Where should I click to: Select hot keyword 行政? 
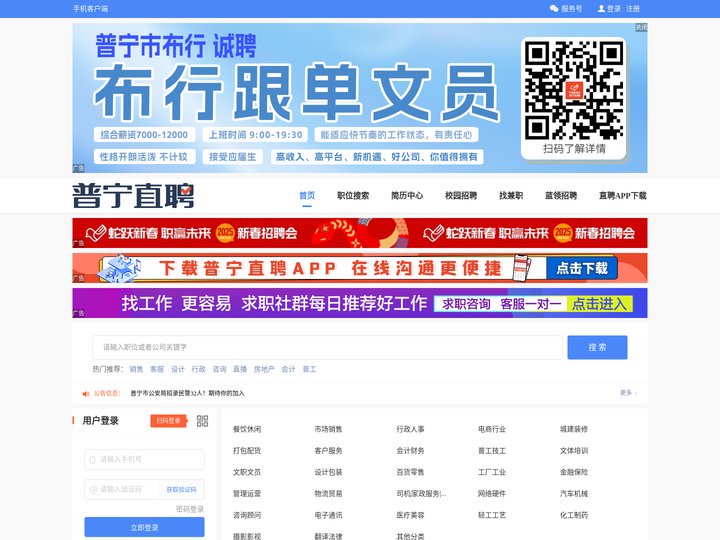pyautogui.click(x=198, y=369)
